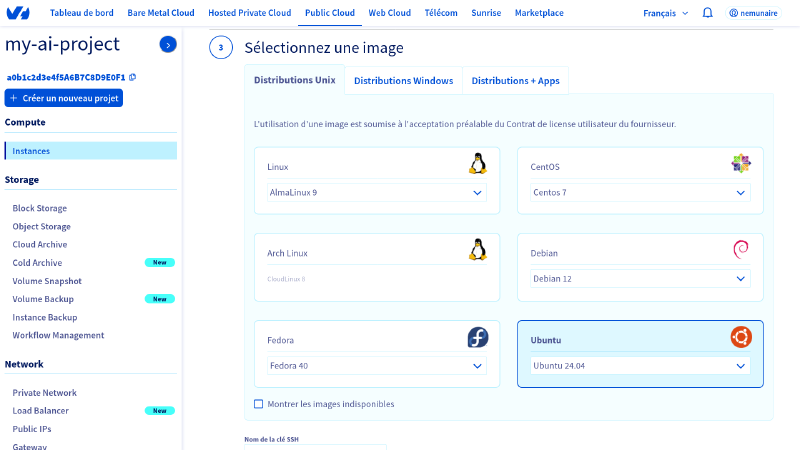The height and width of the screenshot is (450, 800).
Task: Click the CentOS logo
Action: click(741, 164)
